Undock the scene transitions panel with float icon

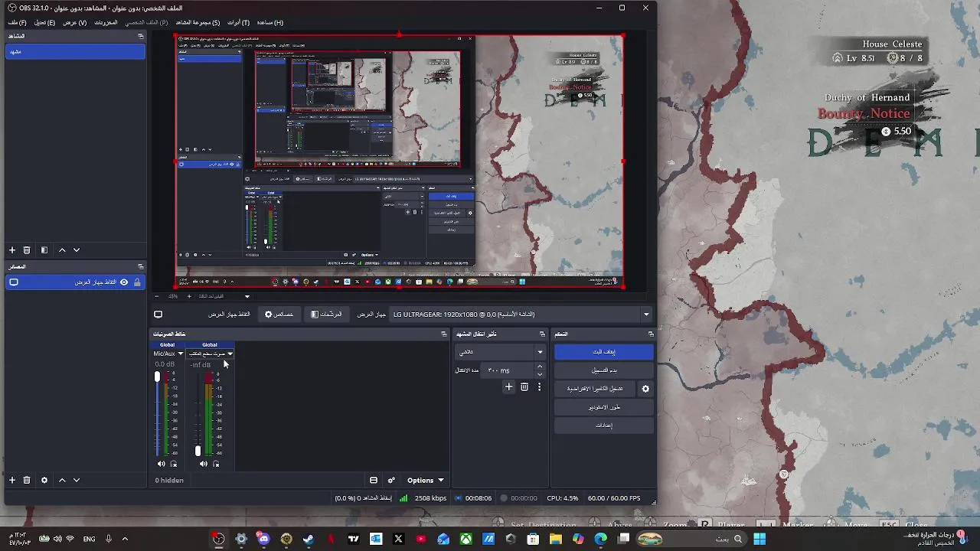coord(542,334)
